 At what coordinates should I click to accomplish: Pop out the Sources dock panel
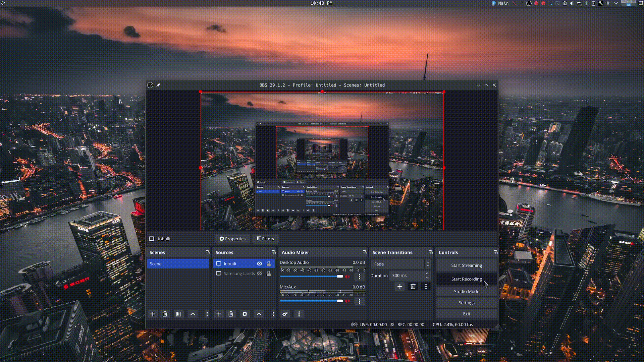[x=274, y=252]
